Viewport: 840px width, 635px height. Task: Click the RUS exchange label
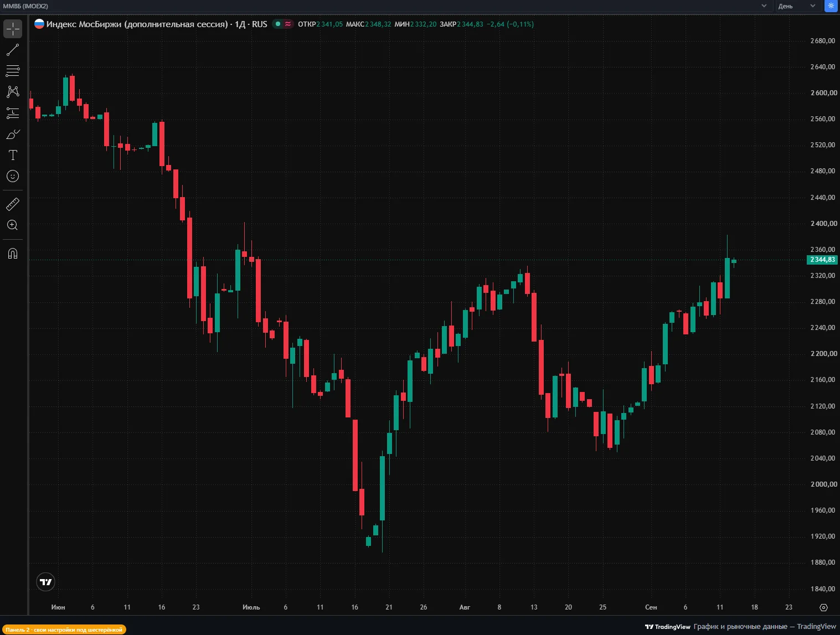(x=260, y=24)
